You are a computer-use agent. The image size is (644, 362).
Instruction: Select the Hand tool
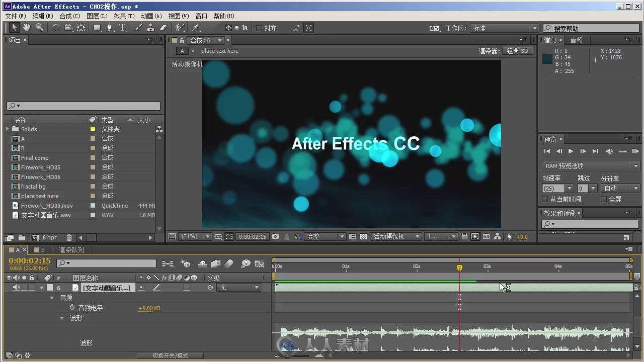pos(27,28)
